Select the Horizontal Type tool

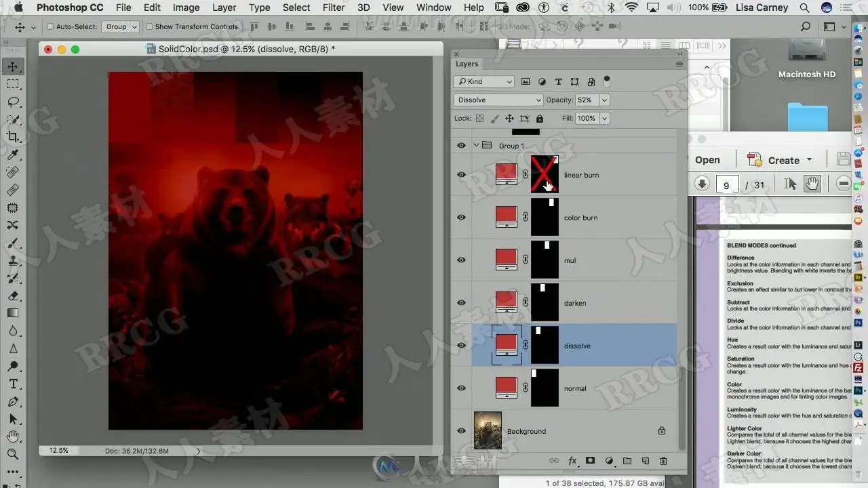(13, 384)
